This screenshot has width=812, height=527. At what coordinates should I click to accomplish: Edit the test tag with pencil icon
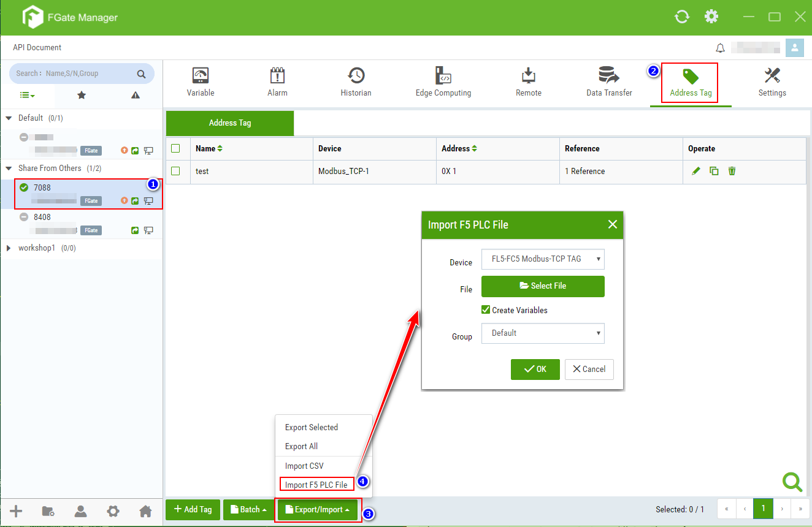[x=696, y=171]
